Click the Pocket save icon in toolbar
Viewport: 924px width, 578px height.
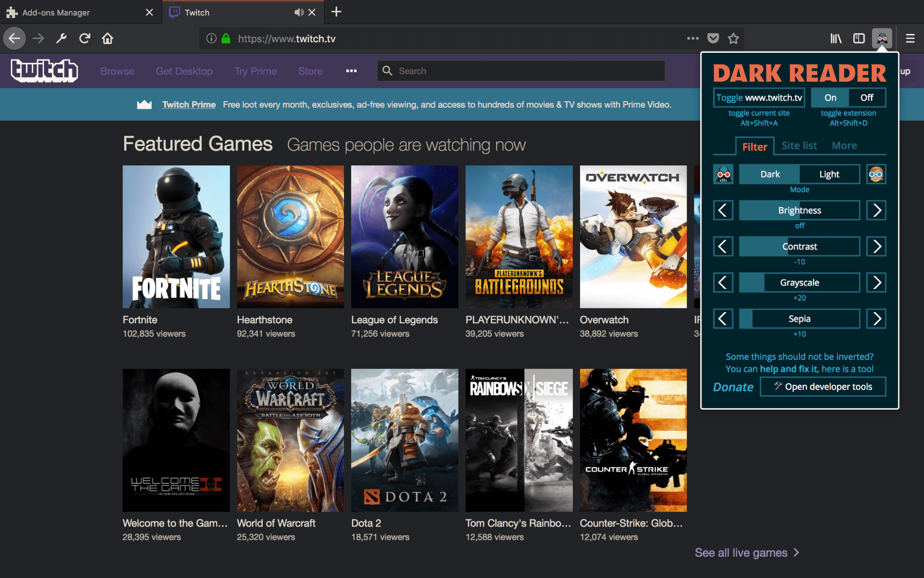point(712,39)
